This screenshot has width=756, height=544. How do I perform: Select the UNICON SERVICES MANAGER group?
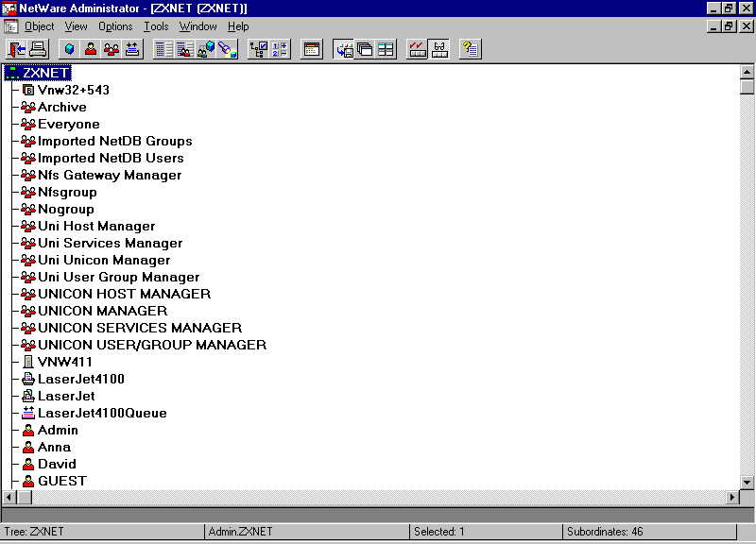pos(140,328)
